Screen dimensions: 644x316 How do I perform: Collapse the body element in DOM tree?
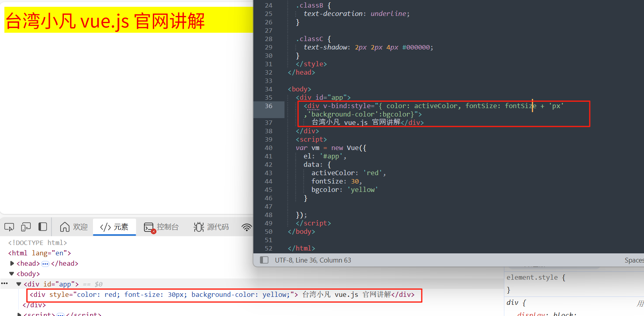point(12,274)
